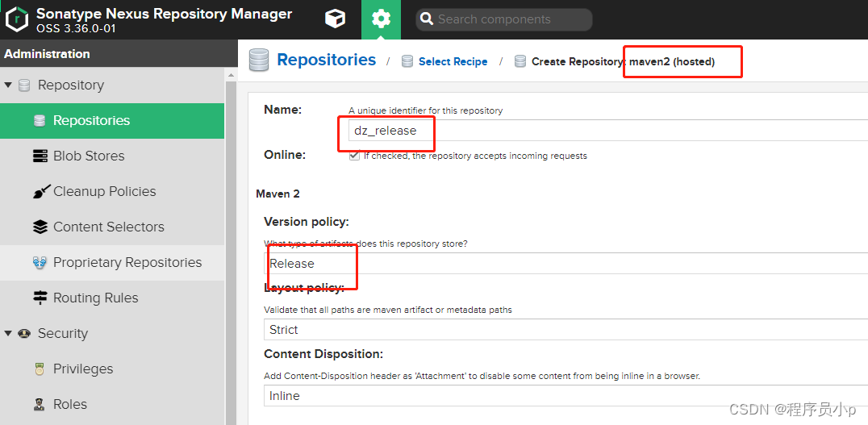The height and width of the screenshot is (425, 868).
Task: Collapse the Security tree section
Action: 8,333
